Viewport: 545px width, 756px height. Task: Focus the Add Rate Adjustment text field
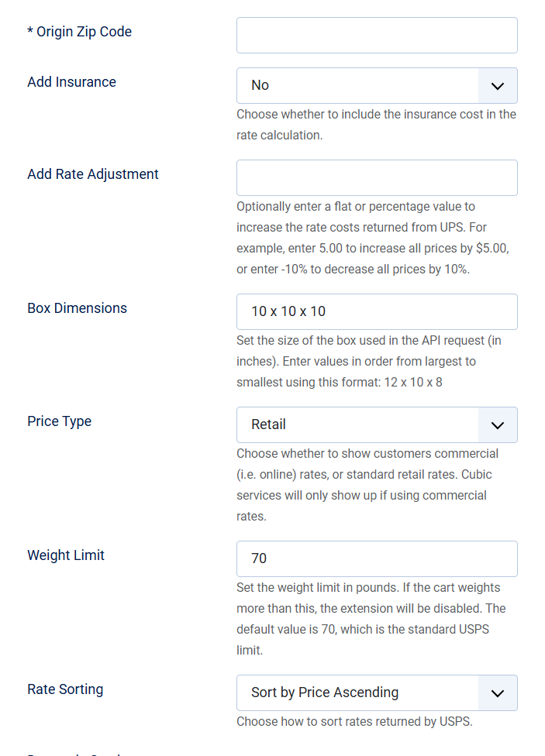click(x=377, y=178)
